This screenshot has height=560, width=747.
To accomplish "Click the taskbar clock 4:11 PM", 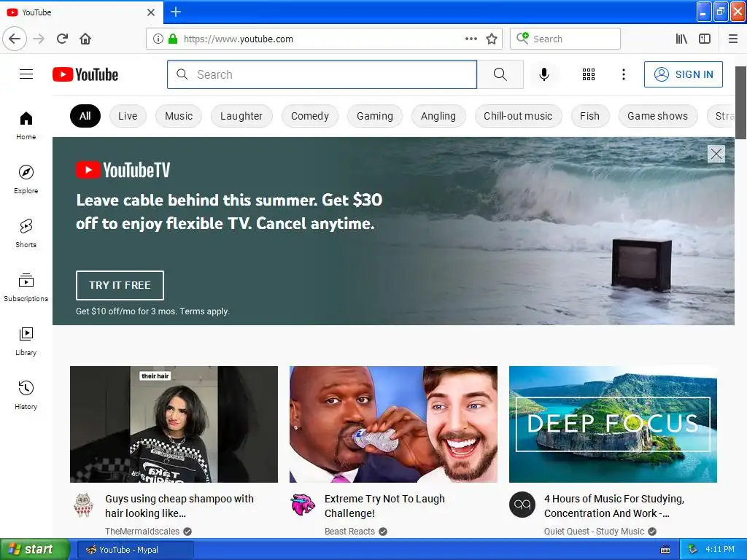I will point(720,550).
